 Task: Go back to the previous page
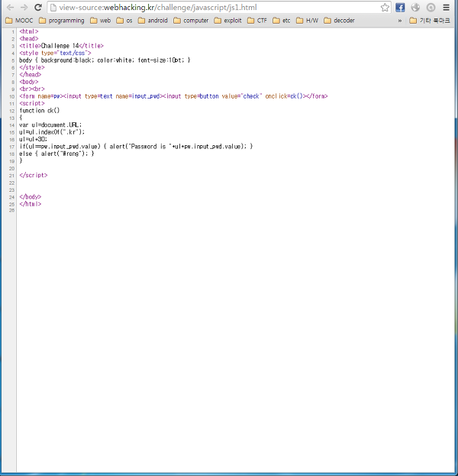[10, 8]
